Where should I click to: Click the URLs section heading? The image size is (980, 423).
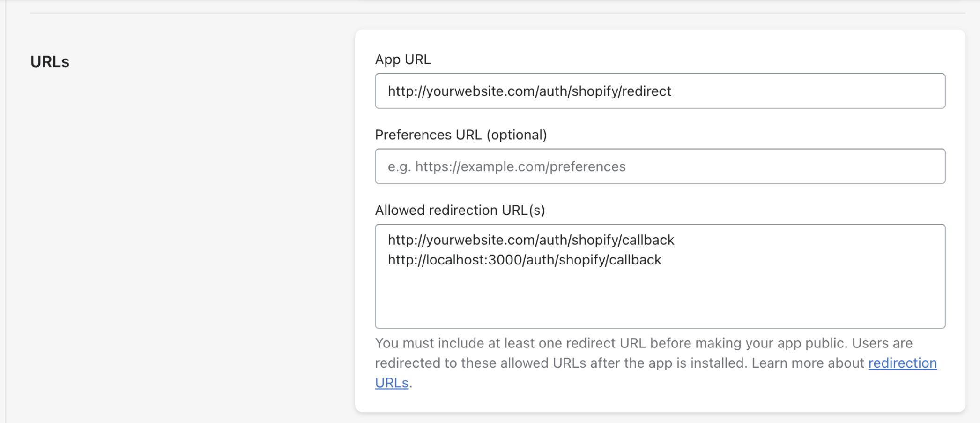tap(50, 62)
